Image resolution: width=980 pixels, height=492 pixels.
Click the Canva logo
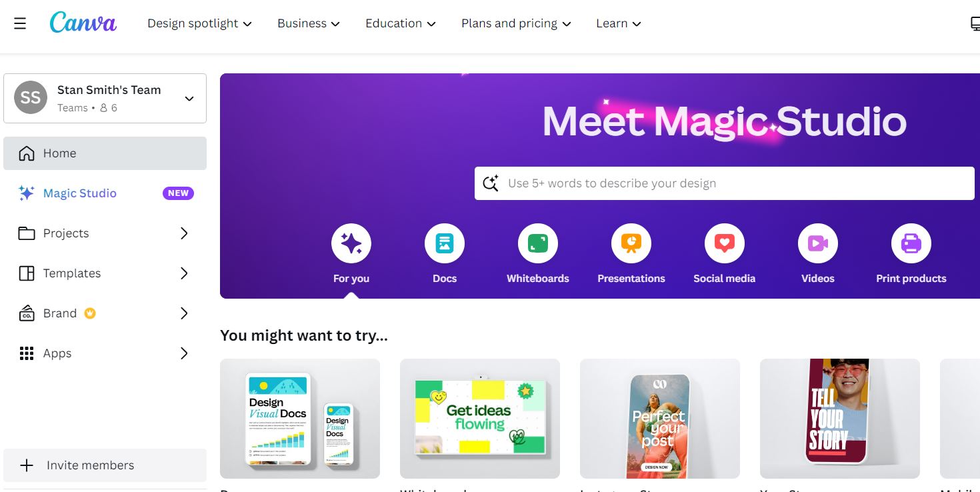pyautogui.click(x=83, y=23)
